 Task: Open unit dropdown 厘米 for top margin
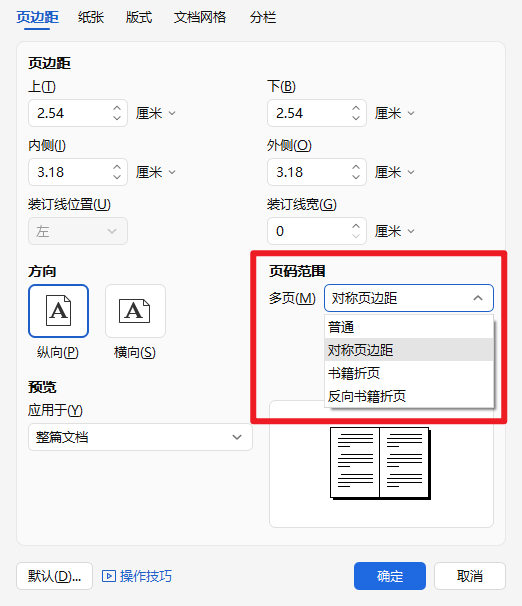156,113
